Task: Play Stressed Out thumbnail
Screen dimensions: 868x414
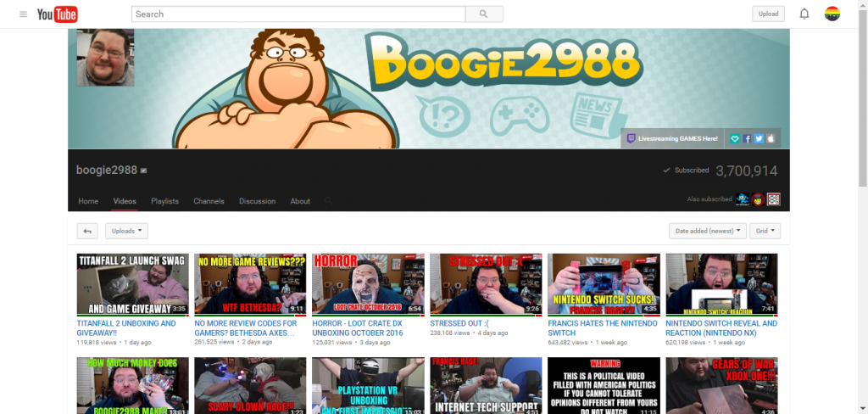Action: pyautogui.click(x=486, y=284)
